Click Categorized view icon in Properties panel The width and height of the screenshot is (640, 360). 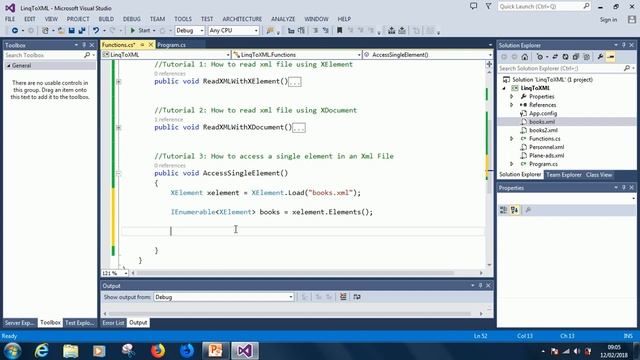[504, 210]
